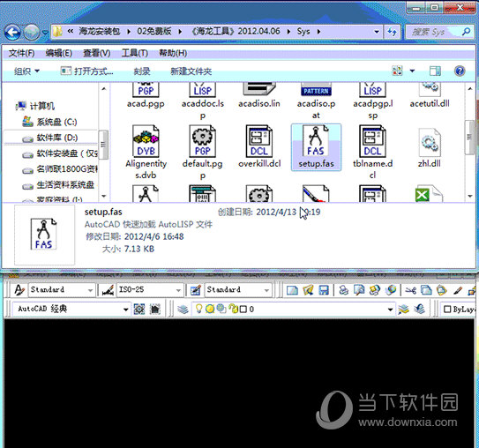Select the tblname.dcl file
The image size is (479, 448).
[372, 152]
